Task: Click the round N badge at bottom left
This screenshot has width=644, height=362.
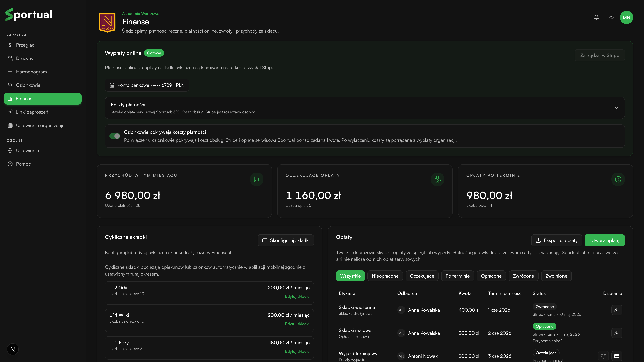Action: 13,349
